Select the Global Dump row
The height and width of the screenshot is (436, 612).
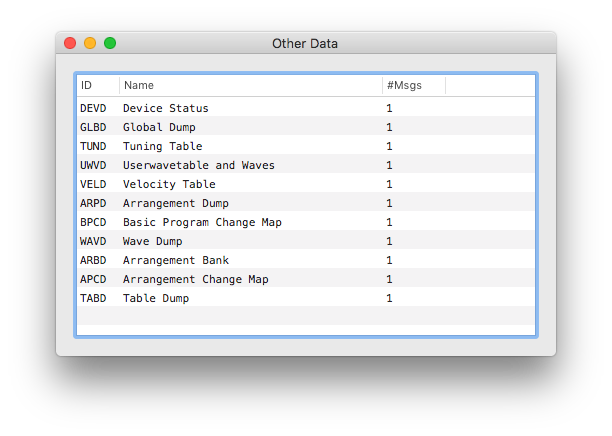click(x=159, y=127)
